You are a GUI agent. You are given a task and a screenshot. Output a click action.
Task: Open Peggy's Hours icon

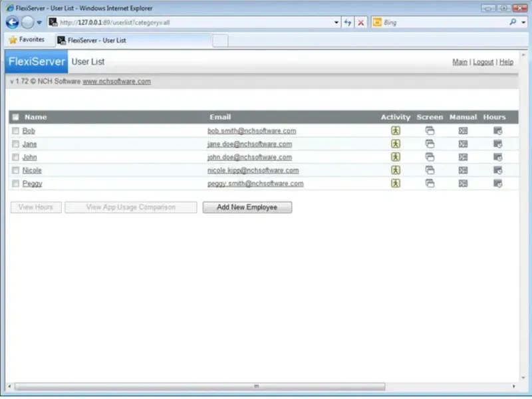pos(497,184)
